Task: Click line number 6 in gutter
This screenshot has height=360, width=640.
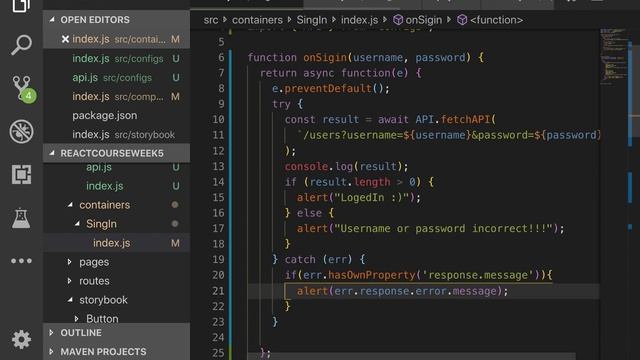Action: click(x=221, y=58)
